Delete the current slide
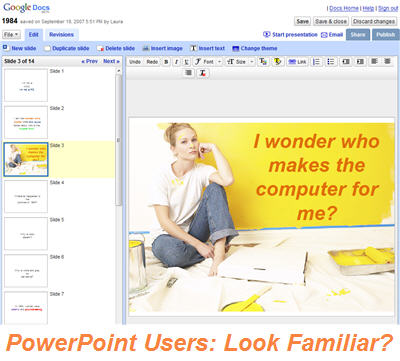The image size is (400, 361). [116, 48]
